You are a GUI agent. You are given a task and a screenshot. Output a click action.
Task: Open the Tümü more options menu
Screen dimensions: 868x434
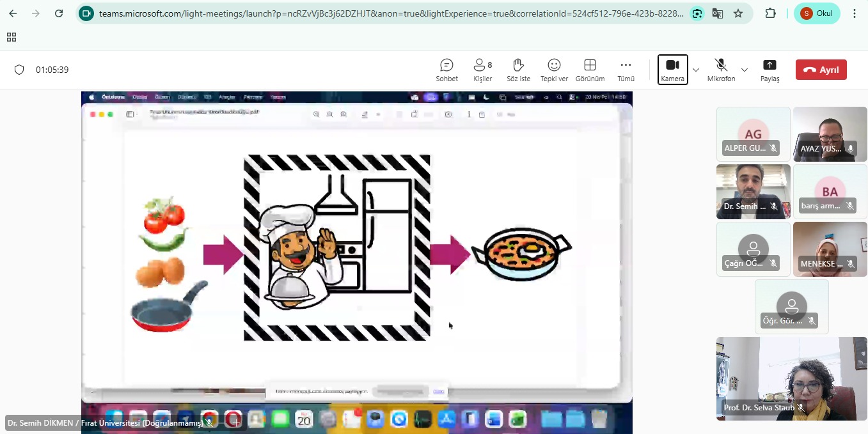click(x=626, y=70)
